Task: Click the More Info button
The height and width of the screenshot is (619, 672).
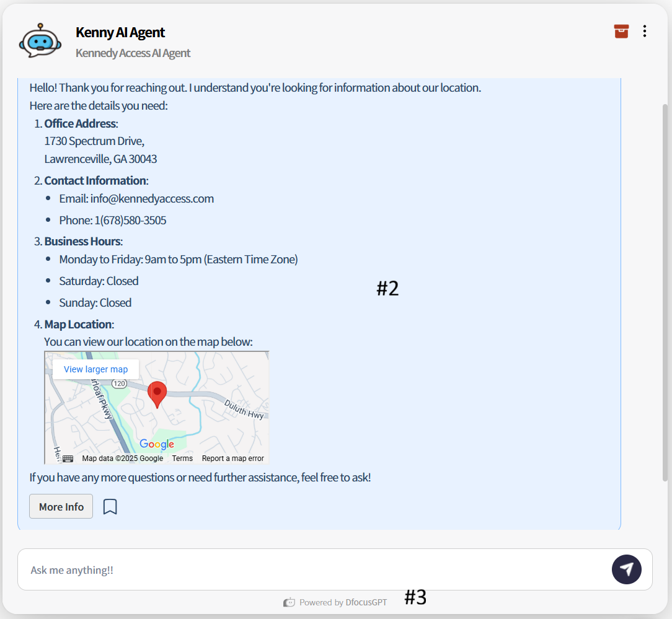Action: (x=61, y=507)
